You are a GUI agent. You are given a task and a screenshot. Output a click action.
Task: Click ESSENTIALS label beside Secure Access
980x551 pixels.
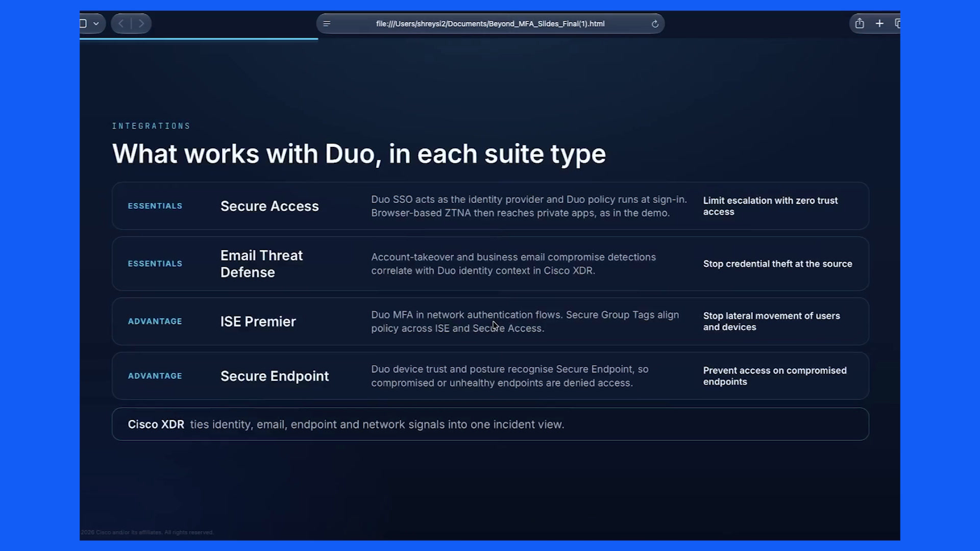(155, 206)
